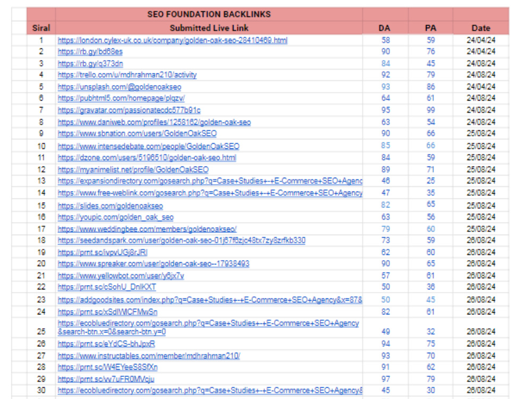Select the date cell in row 3
The width and height of the screenshot is (532, 399).
point(481,63)
